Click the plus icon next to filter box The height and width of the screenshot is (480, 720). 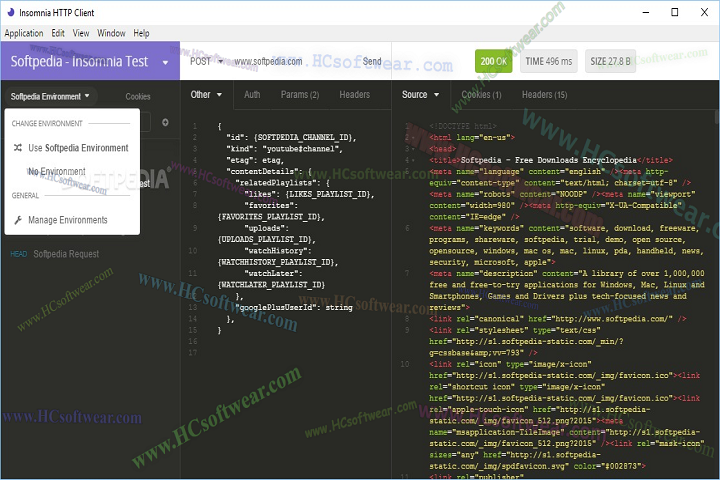click(165, 123)
